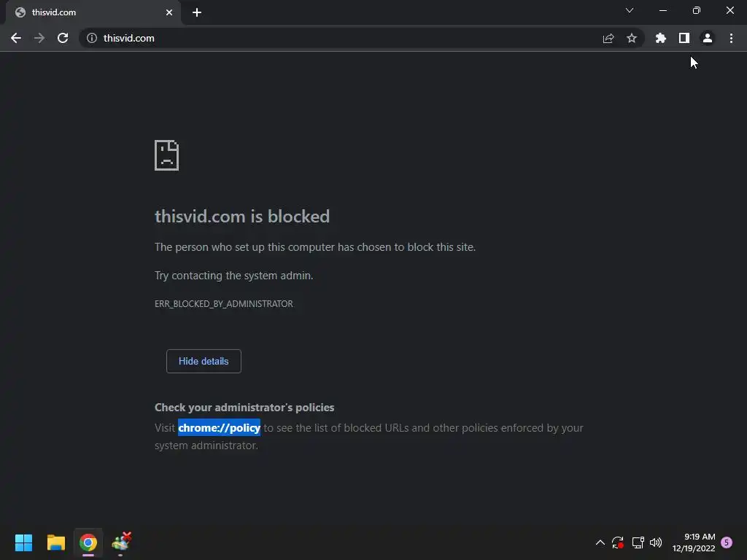Click the Hide details button
The width and height of the screenshot is (747, 560).
click(x=204, y=362)
